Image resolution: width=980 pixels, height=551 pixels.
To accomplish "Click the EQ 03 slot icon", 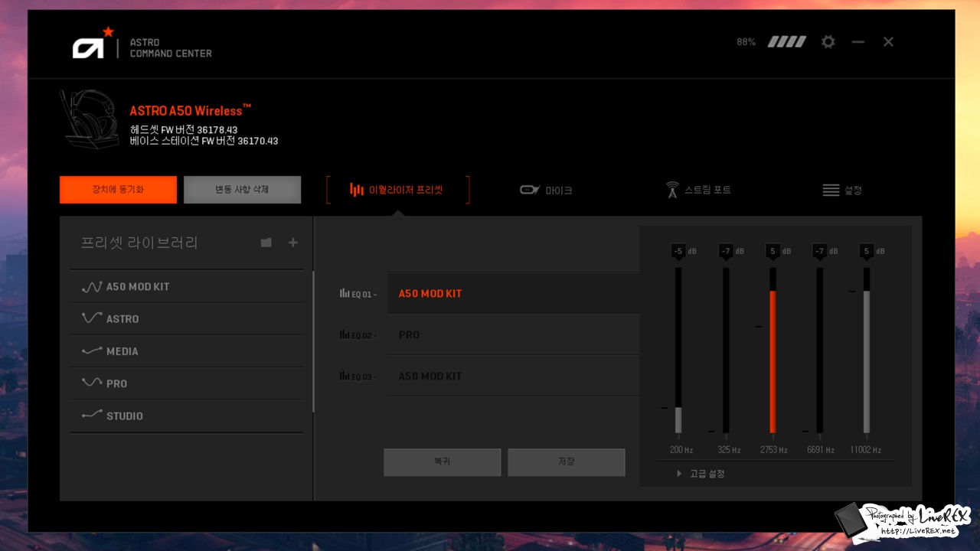I will tap(345, 376).
